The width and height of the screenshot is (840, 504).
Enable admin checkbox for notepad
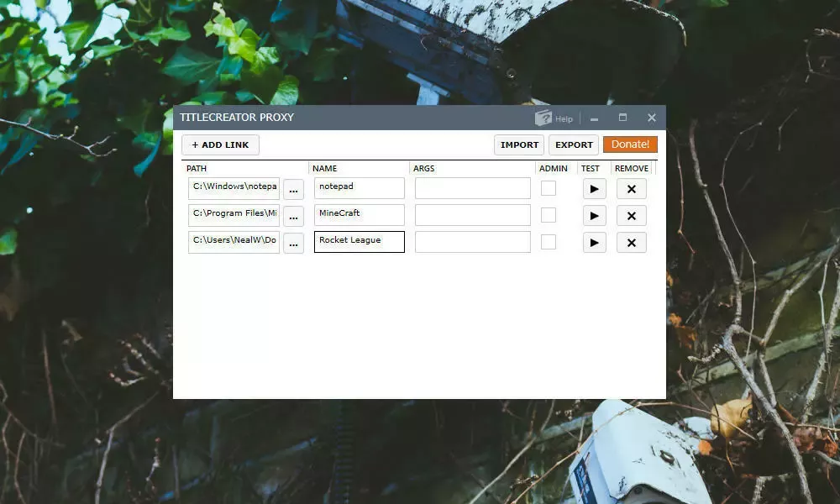point(549,188)
